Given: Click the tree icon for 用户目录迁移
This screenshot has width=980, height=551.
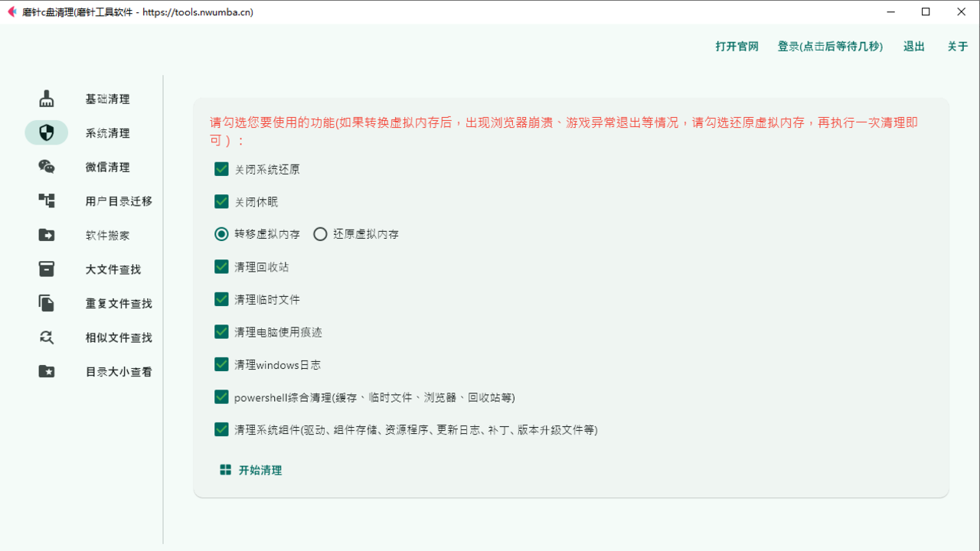Looking at the screenshot, I should (x=47, y=201).
